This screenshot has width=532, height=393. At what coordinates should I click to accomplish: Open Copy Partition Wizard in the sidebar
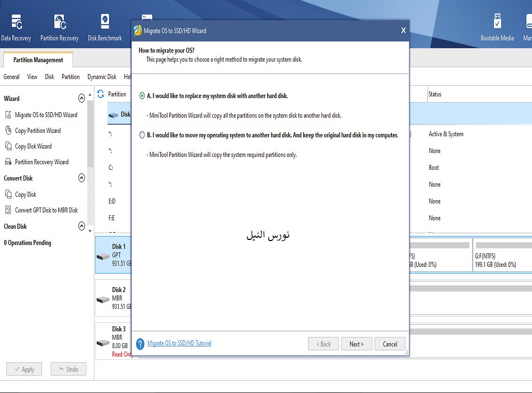(x=38, y=131)
